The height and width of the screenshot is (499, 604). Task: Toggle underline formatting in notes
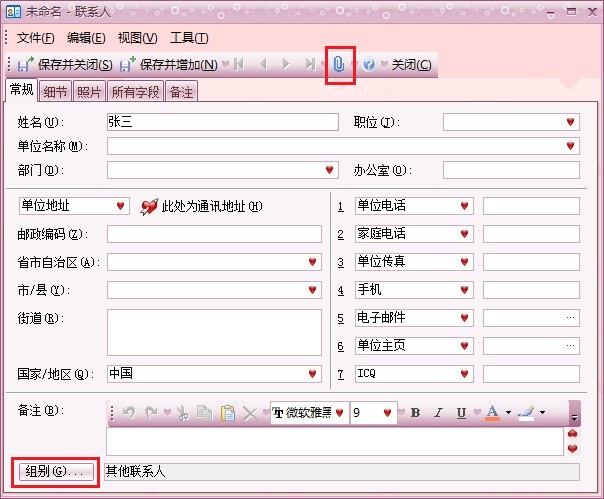[461, 413]
